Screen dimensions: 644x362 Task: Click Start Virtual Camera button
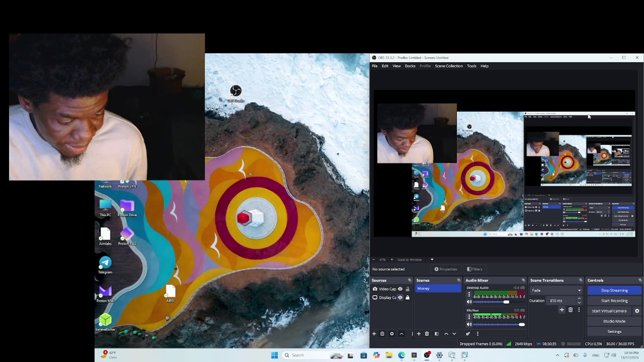coord(609,311)
